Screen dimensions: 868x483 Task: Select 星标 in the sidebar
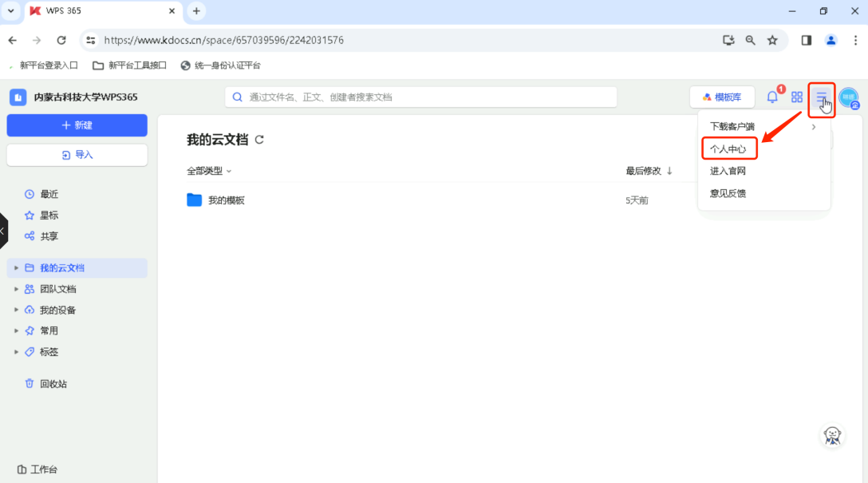point(47,215)
